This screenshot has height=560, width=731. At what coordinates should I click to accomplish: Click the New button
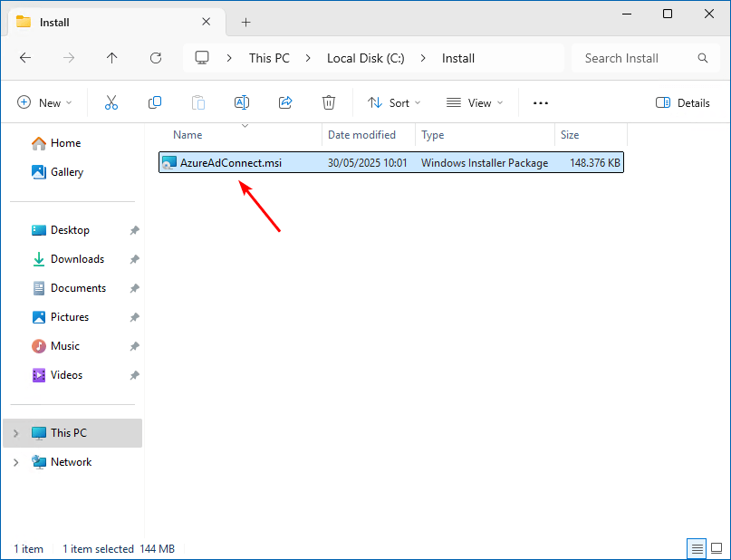click(44, 103)
